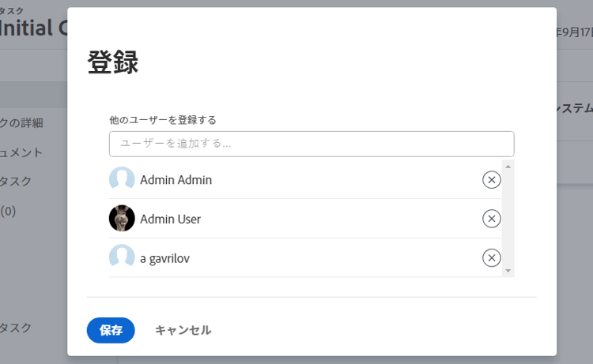Image resolution: width=593 pixels, height=364 pixels.
Task: Remove Admin User with the X icon
Action: (491, 219)
